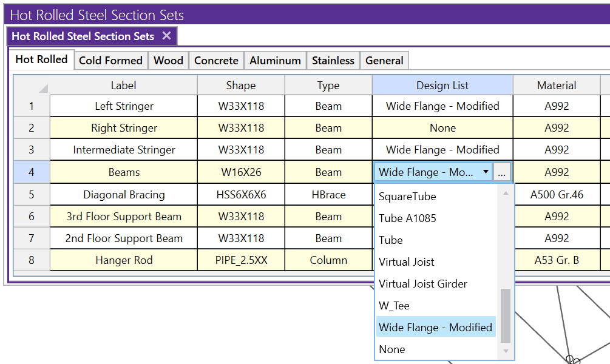Screen dimensions: 610x364
Task: Click the Design List column header
Action: 442,86
